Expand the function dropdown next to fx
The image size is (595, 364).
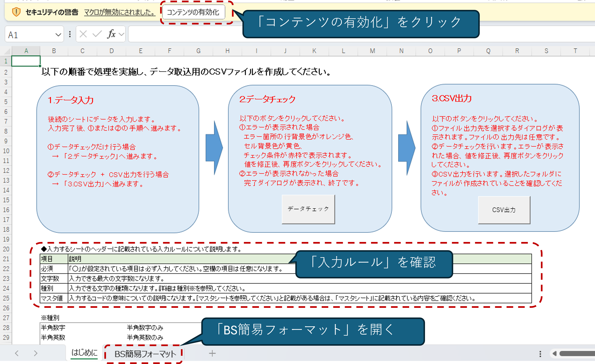[122, 34]
